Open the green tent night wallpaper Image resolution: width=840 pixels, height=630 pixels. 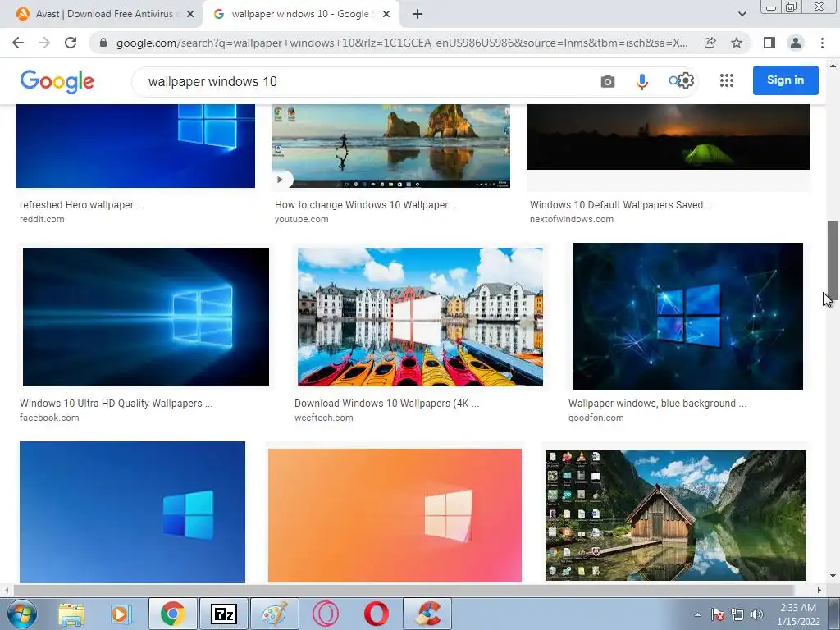(668, 137)
